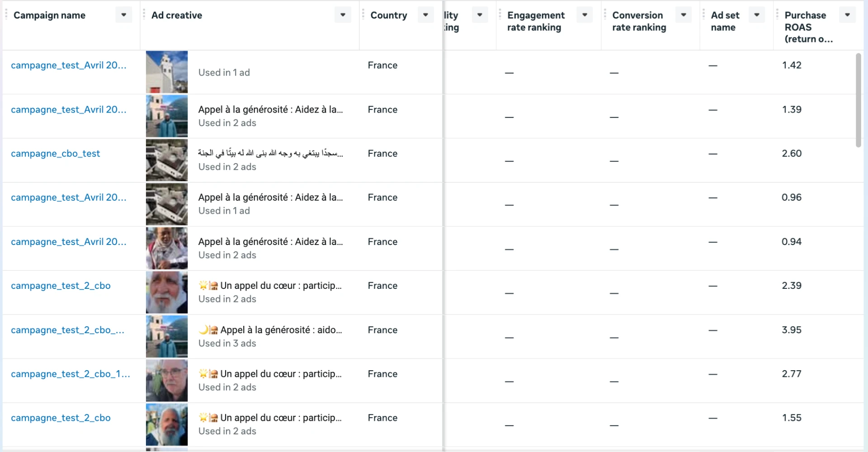The image size is (868, 452).
Task: Open Campaign name column dropdown arrow
Action: pos(123,15)
